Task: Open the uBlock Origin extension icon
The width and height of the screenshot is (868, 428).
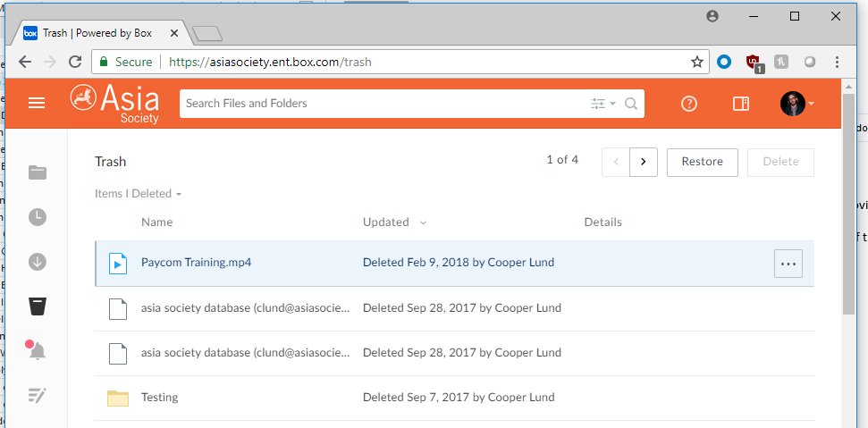Action: coord(754,63)
